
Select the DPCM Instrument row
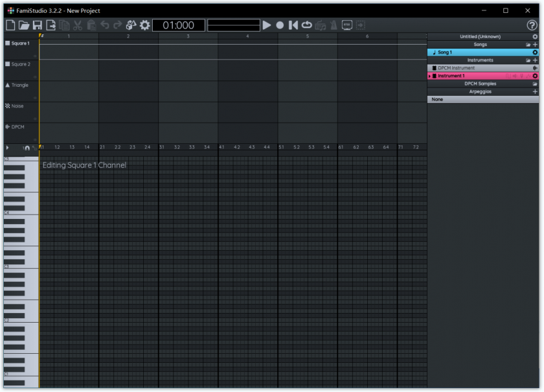point(483,68)
